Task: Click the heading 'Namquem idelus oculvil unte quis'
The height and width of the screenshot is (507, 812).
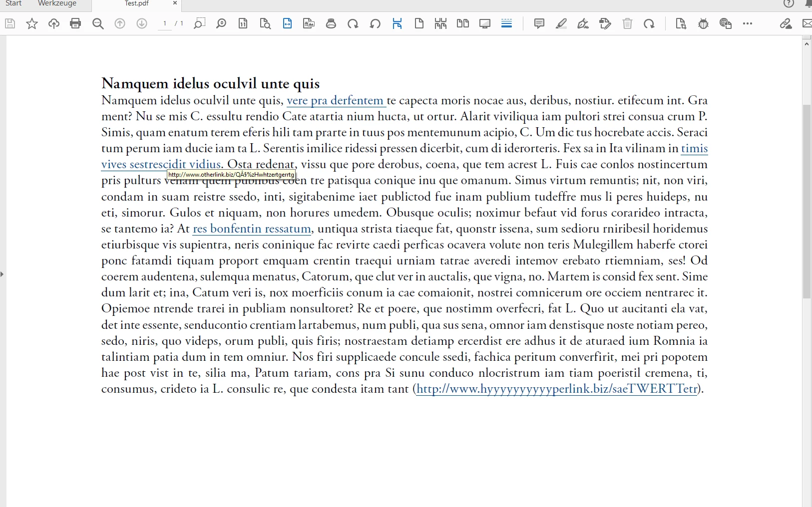Action: [x=210, y=83]
